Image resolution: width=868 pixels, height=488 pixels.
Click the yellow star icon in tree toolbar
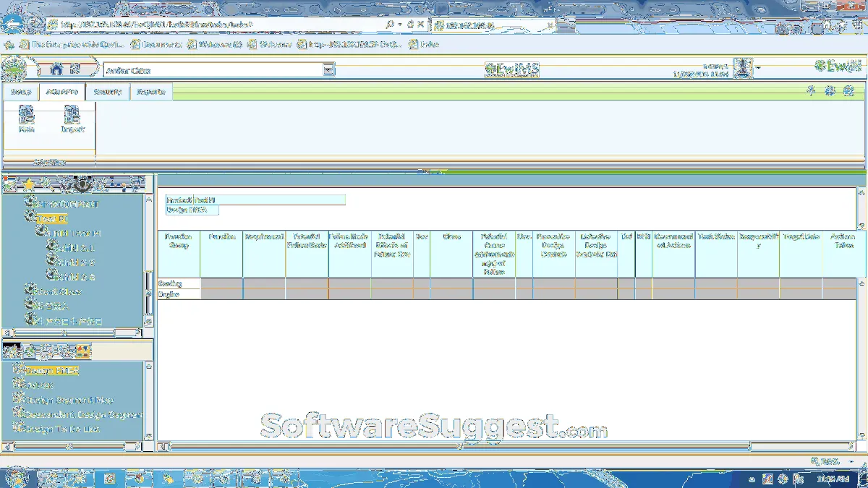tap(29, 184)
